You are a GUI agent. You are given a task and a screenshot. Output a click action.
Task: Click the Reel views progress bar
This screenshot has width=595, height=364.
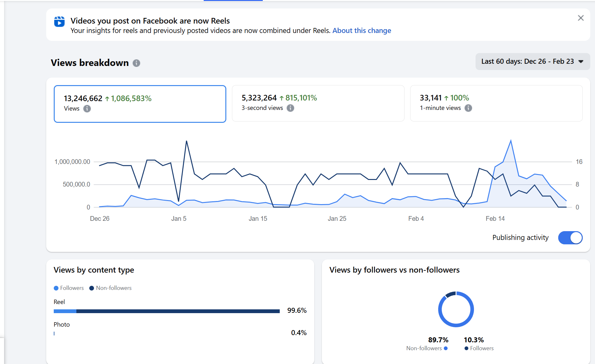point(167,311)
